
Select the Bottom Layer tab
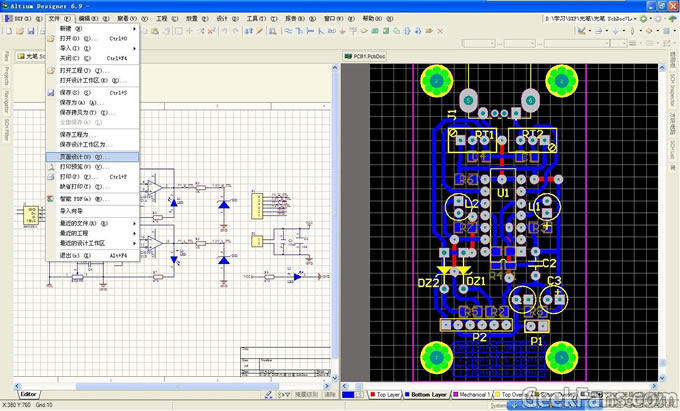426,395
